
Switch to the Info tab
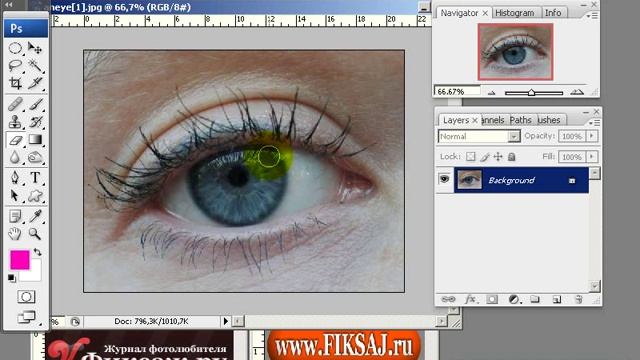(553, 13)
